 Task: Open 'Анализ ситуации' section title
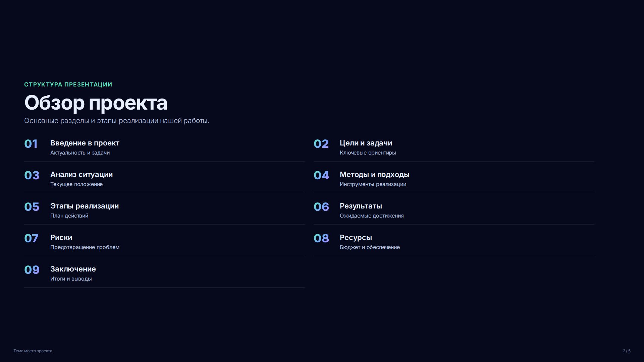(82, 175)
